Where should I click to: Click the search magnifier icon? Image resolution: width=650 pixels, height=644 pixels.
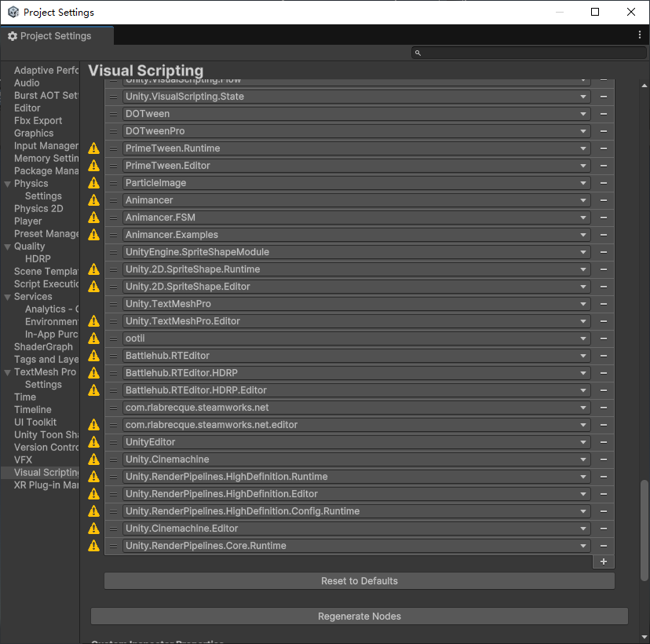tap(418, 53)
